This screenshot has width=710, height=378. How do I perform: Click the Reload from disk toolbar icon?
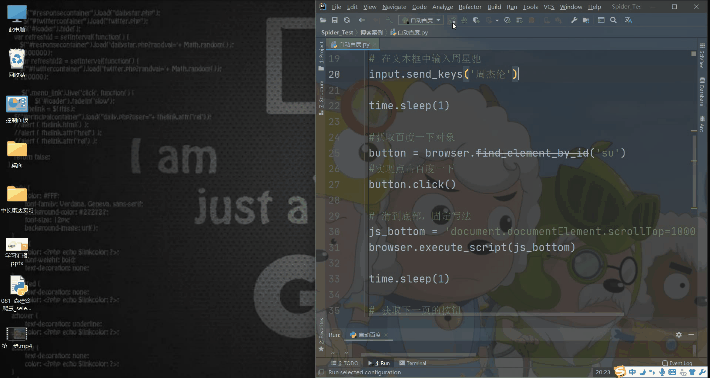347,20
